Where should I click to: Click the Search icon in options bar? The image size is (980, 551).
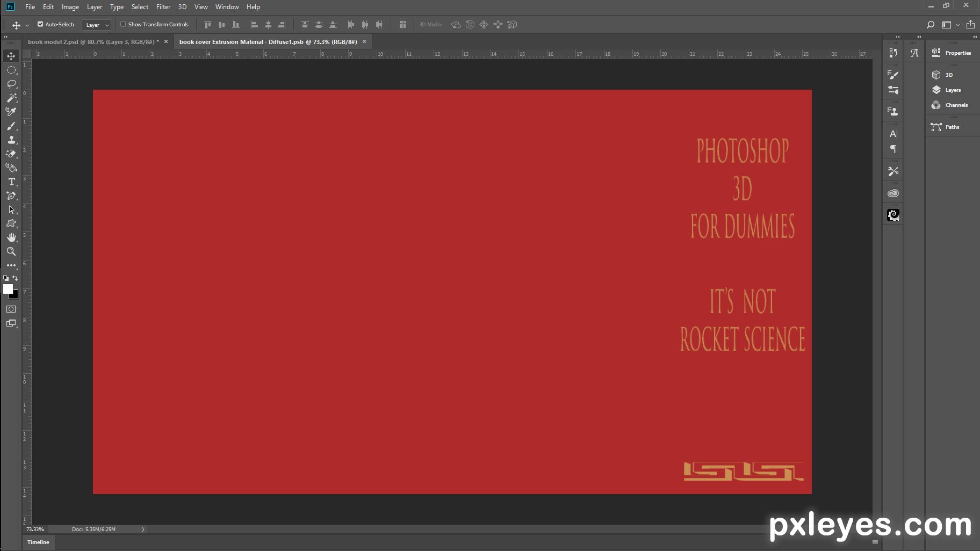[931, 25]
